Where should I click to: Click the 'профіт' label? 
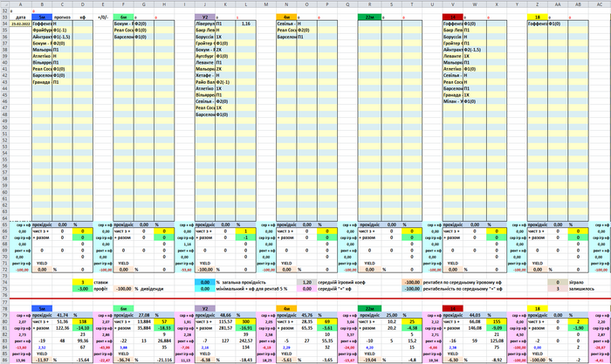tap(100, 289)
